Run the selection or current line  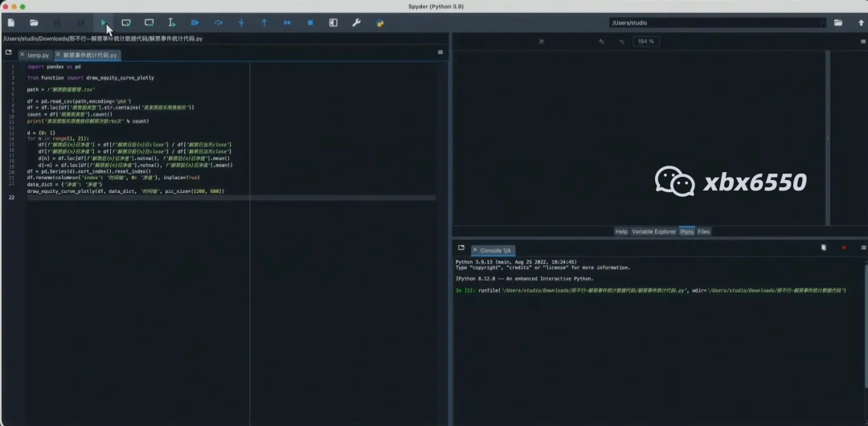pyautogui.click(x=172, y=23)
